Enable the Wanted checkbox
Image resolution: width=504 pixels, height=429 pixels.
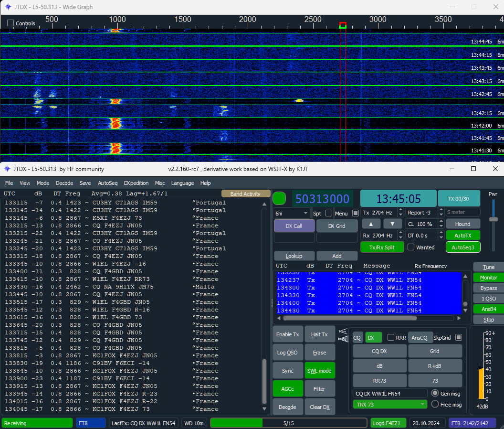411,247
